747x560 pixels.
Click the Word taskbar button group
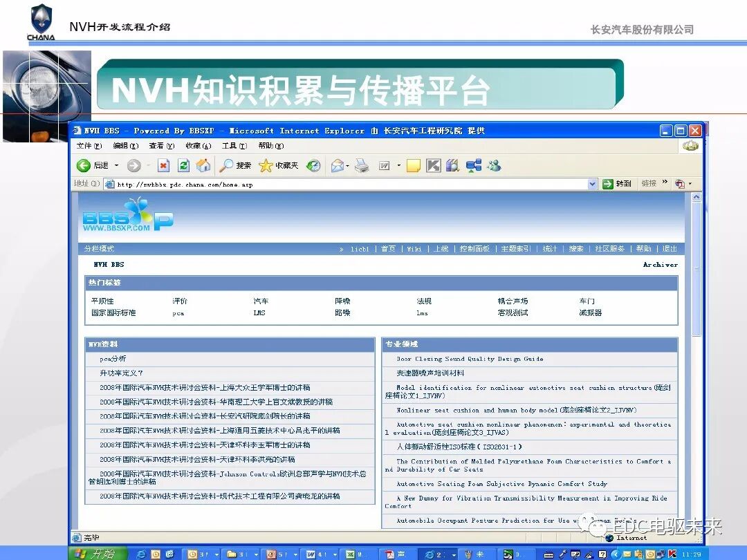(x=317, y=554)
